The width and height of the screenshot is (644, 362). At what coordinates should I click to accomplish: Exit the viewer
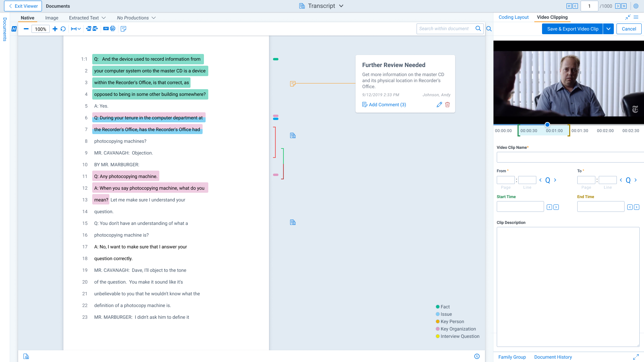pos(23,6)
